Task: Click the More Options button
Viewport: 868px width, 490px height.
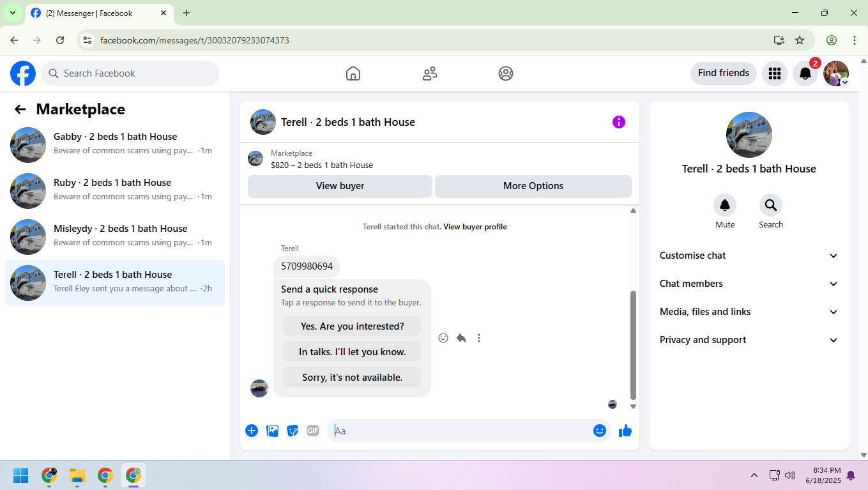Action: point(533,186)
